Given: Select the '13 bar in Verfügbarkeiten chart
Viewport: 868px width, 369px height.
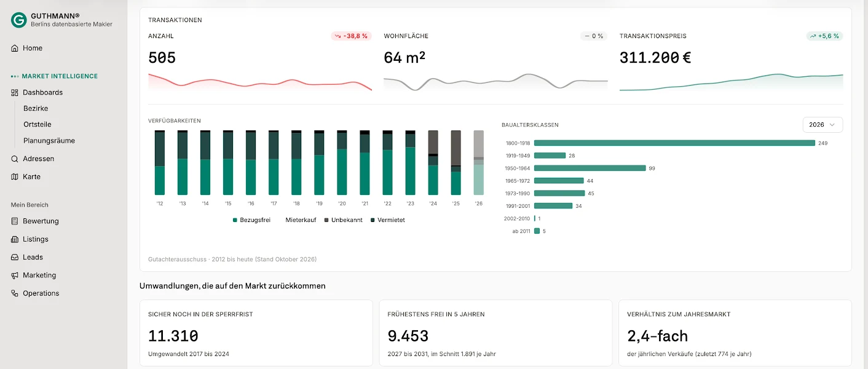Looking at the screenshot, I should (183, 162).
